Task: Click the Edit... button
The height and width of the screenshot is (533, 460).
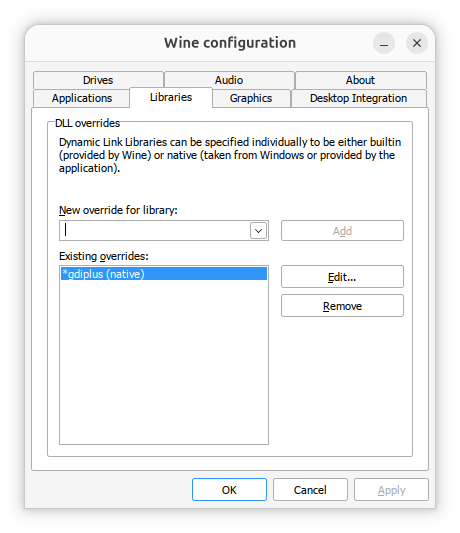Action: pyautogui.click(x=342, y=277)
